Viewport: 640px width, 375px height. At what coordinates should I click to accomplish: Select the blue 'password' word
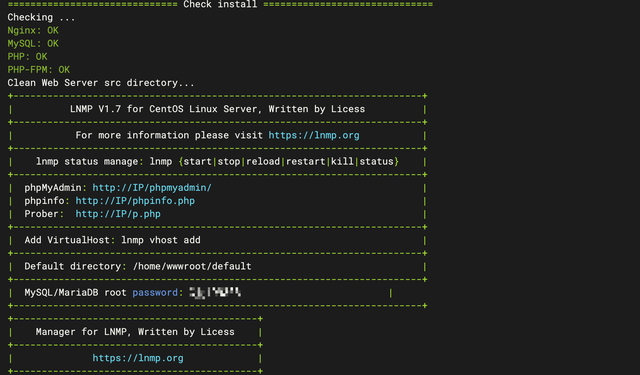point(155,292)
